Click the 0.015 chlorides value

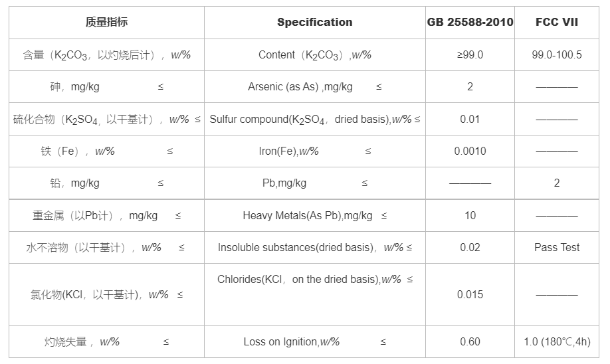[x=470, y=294]
